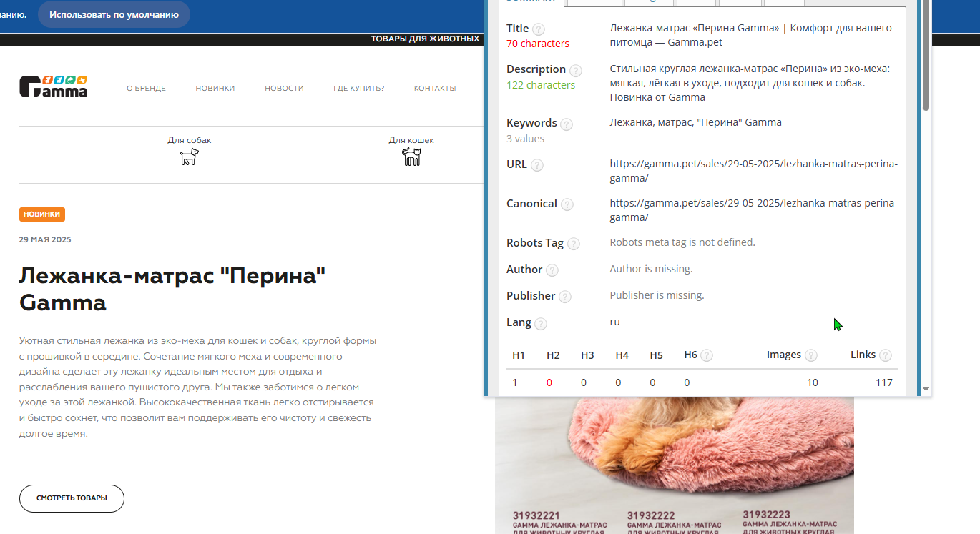
Task: Click the Links count value '117'
Action: pyautogui.click(x=884, y=382)
